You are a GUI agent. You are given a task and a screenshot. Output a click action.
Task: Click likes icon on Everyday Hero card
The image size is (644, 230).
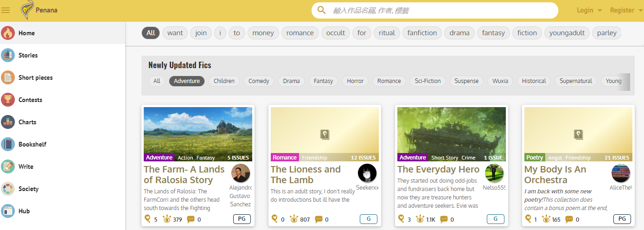(402, 219)
